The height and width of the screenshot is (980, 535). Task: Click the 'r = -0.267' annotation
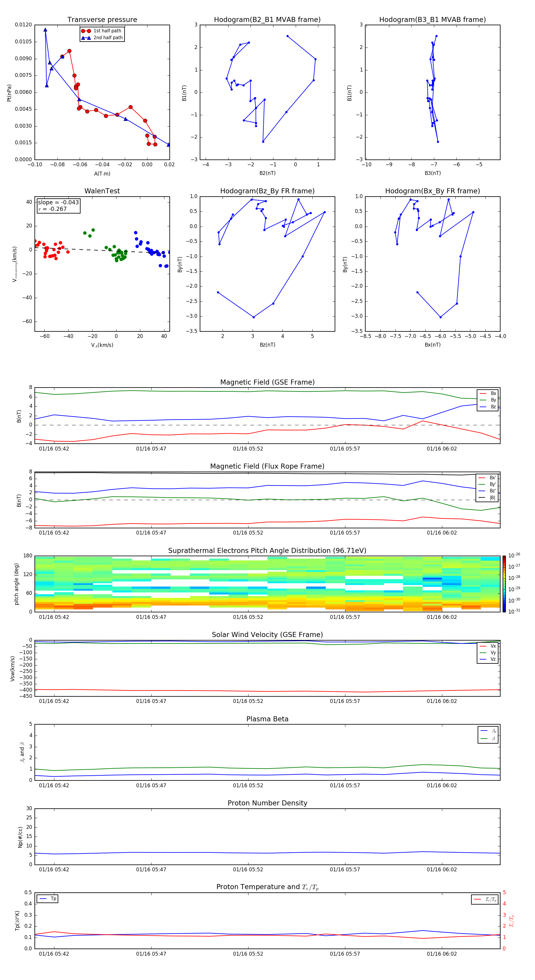(53, 209)
